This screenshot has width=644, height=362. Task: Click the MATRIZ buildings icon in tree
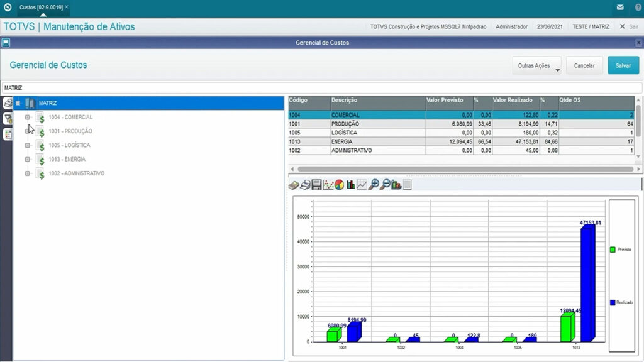click(30, 103)
